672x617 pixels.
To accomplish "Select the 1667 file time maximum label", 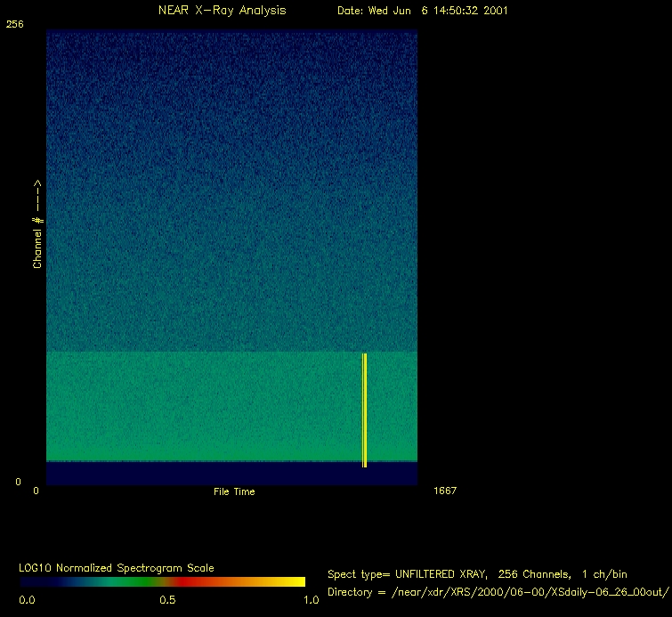I will tap(445, 491).
